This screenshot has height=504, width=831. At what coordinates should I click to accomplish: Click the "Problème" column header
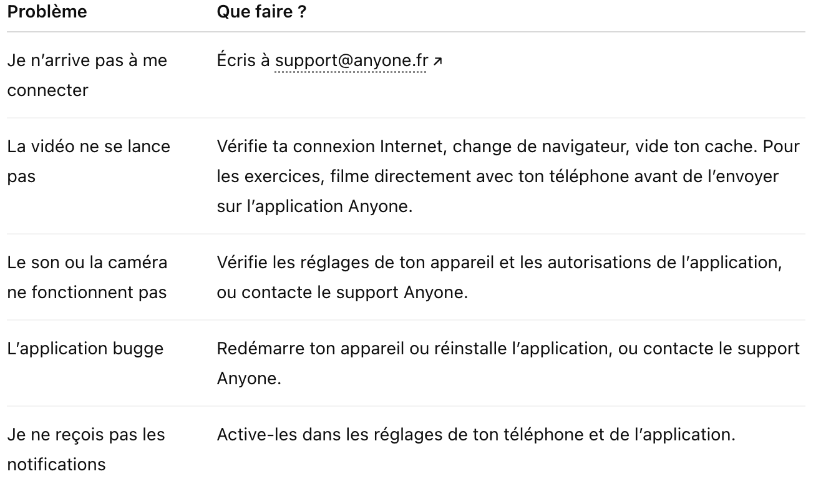(47, 12)
